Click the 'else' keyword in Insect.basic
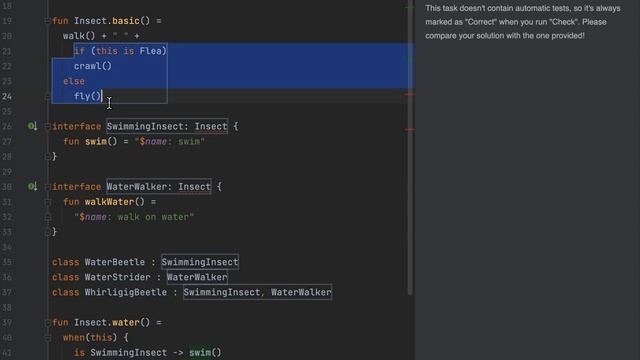The width and height of the screenshot is (640, 360). click(74, 81)
